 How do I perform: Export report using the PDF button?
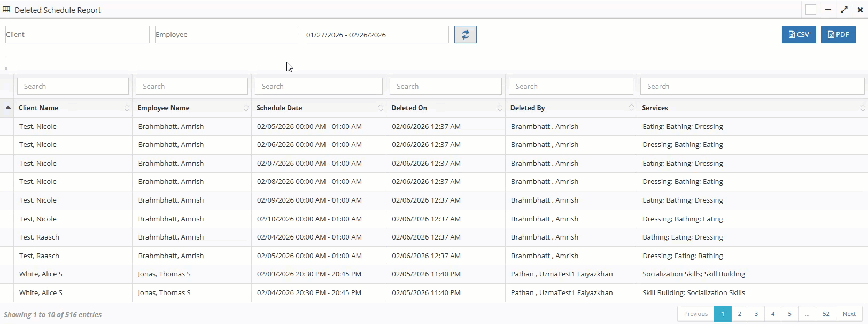pos(838,35)
